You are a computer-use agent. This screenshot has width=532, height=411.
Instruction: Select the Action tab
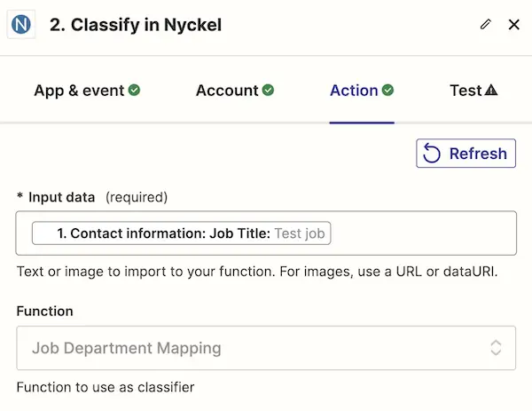click(x=362, y=91)
